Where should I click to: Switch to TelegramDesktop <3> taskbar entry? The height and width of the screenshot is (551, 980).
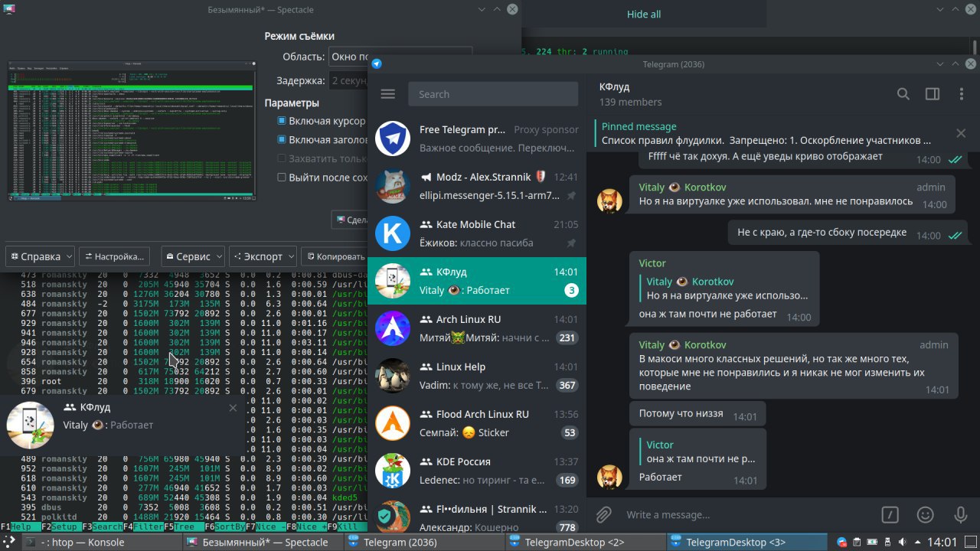tap(747, 542)
